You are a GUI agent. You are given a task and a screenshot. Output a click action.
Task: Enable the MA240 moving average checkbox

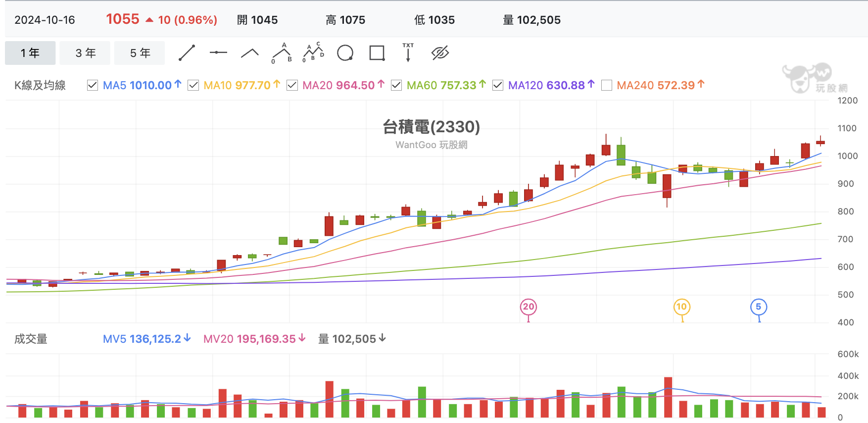coord(607,85)
